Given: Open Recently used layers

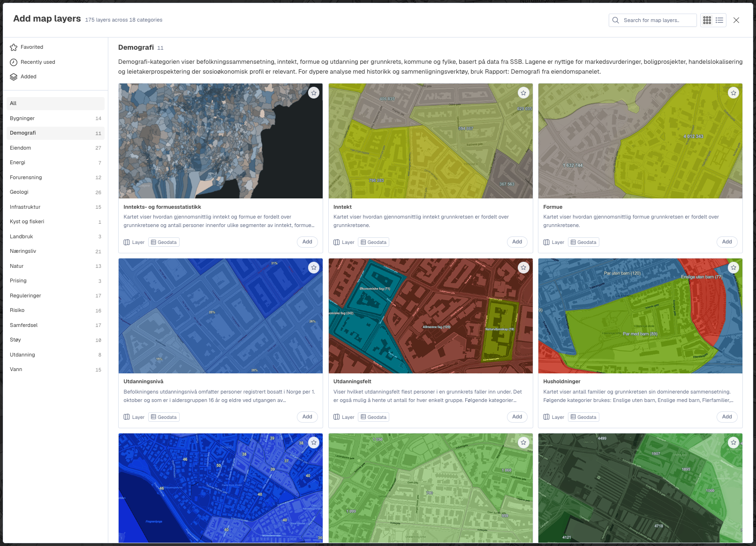Looking at the screenshot, I should [x=55, y=62].
